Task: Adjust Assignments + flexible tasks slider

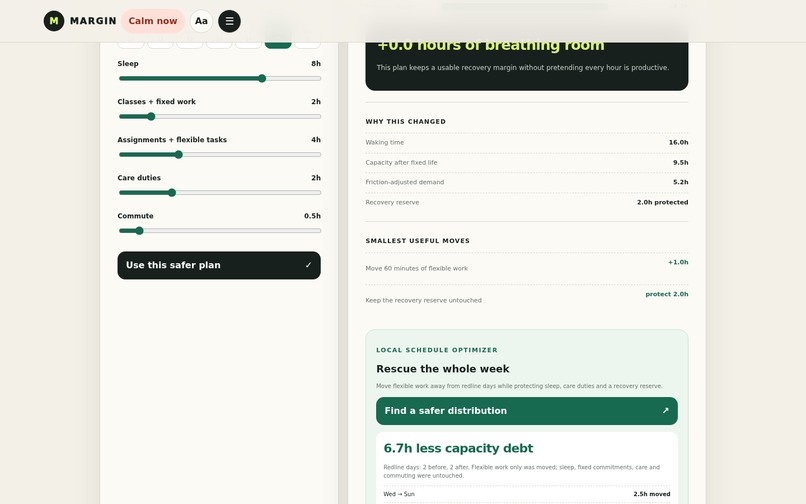Action: point(219,154)
